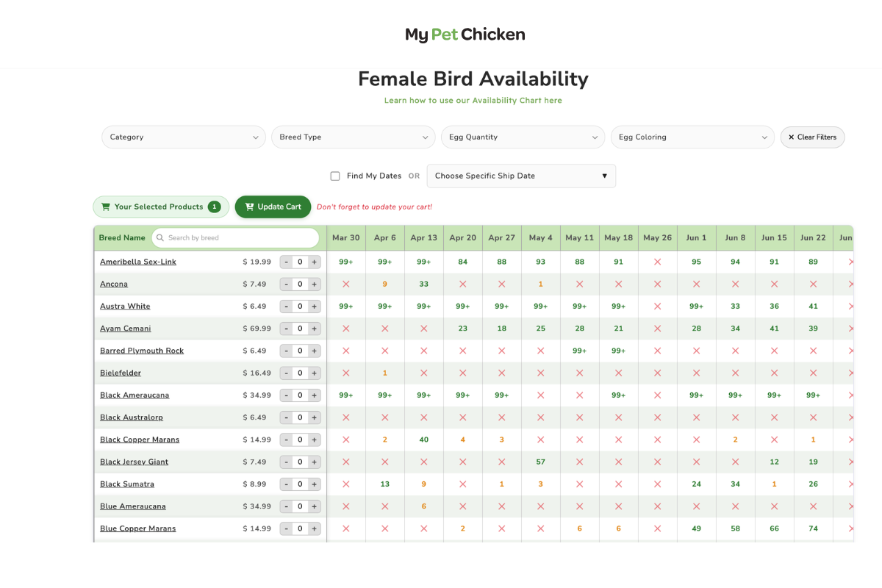Image resolution: width=882 pixels, height=588 pixels.
Task: Click Ancona availability 33 on Apr 13
Action: pyautogui.click(x=424, y=284)
